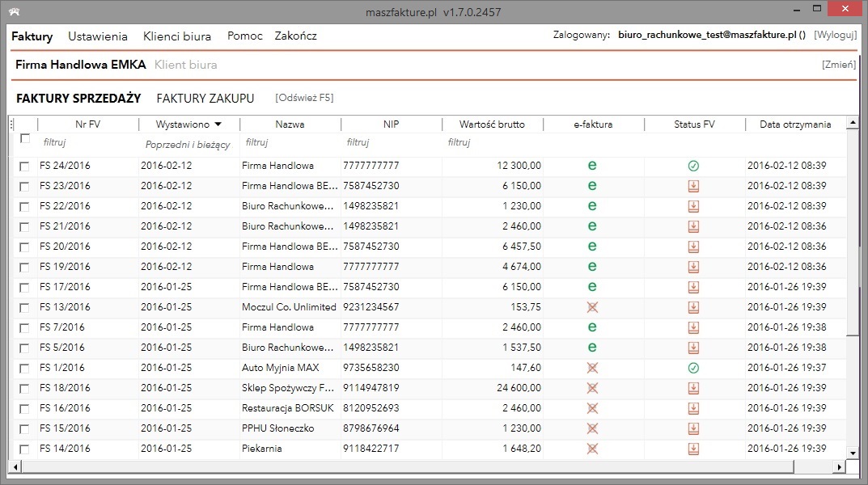This screenshot has width=868, height=485.
Task: Switch to the FAKTURY ZAKUPU tab
Action: pyautogui.click(x=205, y=99)
